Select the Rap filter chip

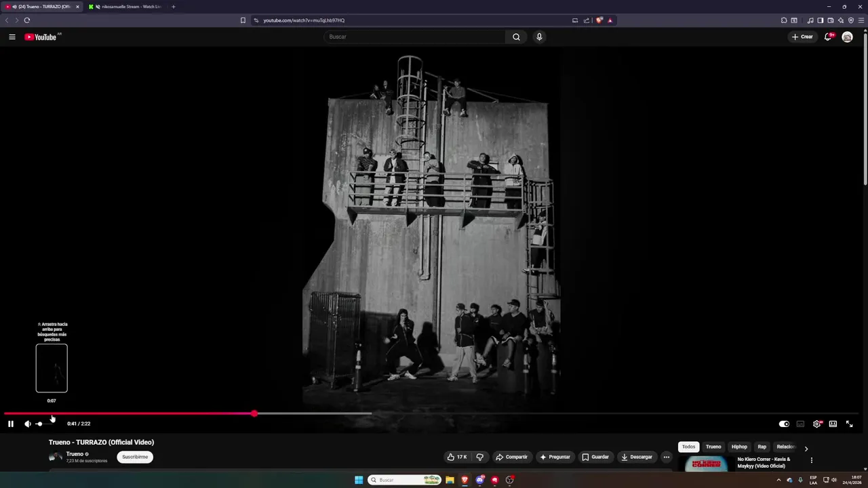762,447
